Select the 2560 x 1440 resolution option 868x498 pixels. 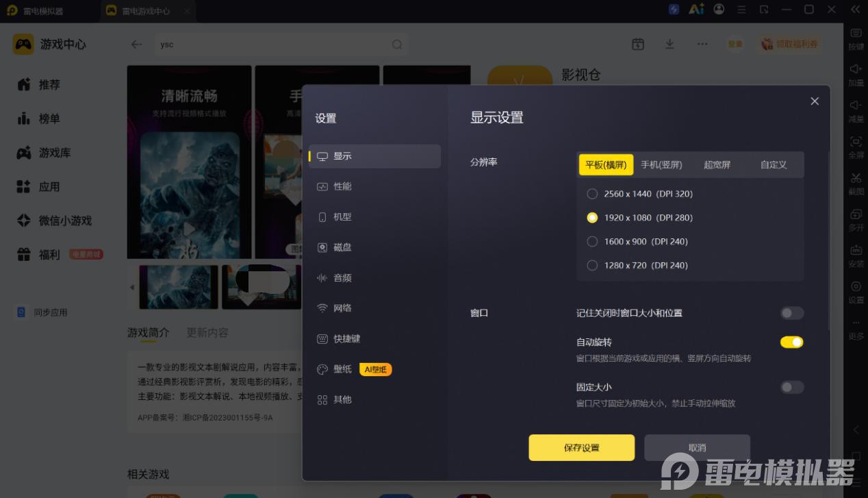640,194
